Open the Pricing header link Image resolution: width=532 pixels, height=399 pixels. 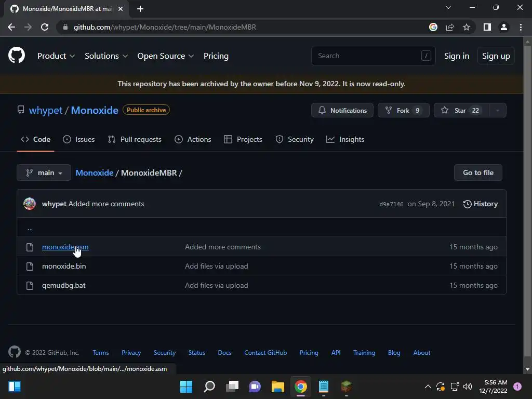click(x=216, y=56)
